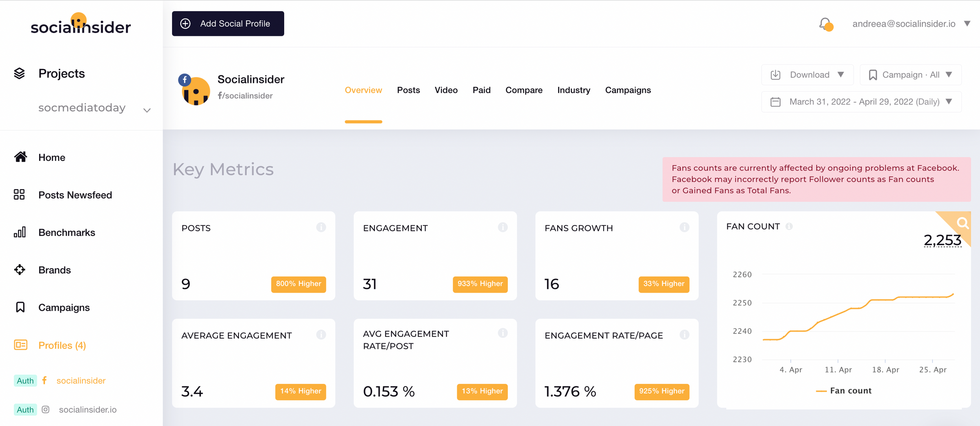Click the 13% Higher badge
Screen dimensions: 980x426
(482, 391)
